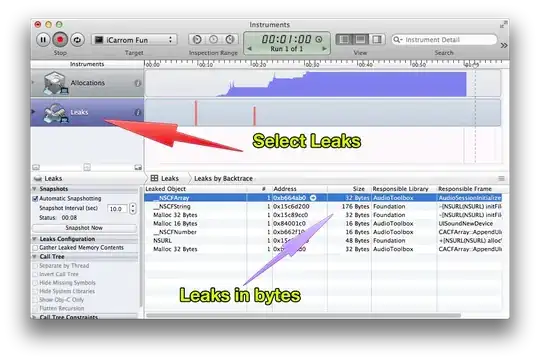Screen dimensions: 540x361
Task: Click the Snapshot Now button
Action: [x=84, y=228]
